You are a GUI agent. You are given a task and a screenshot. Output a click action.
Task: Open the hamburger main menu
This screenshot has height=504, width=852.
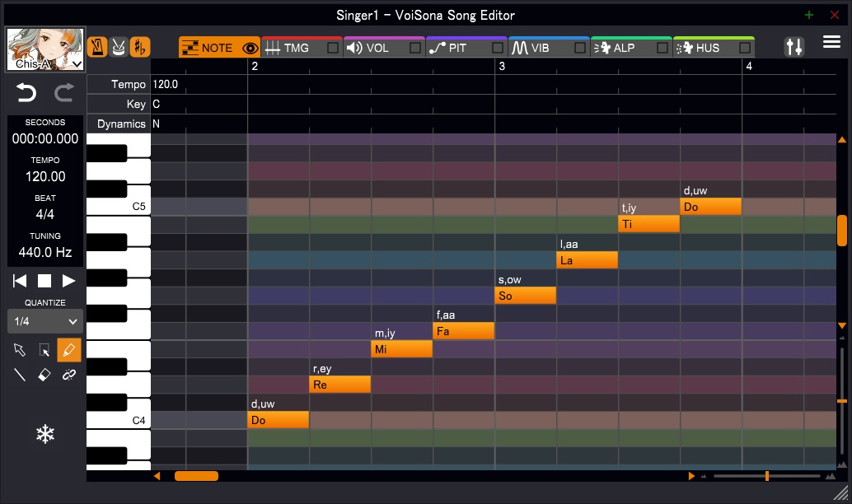tap(831, 42)
